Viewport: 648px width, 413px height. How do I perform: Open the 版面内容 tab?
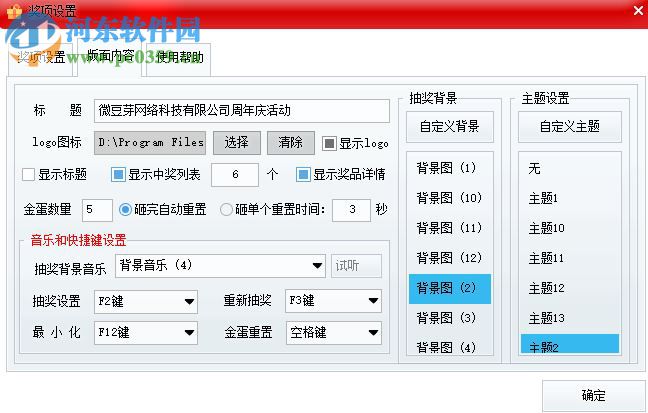[110, 58]
